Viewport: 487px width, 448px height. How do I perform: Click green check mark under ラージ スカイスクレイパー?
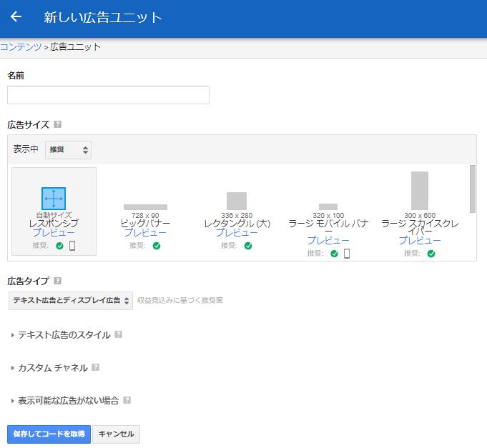point(431,254)
